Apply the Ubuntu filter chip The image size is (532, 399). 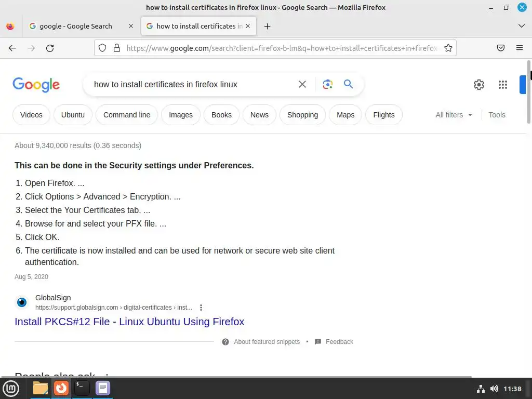pos(73,115)
